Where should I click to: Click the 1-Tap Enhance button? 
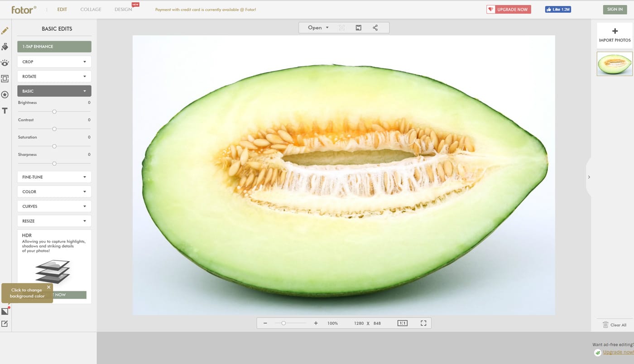click(54, 47)
